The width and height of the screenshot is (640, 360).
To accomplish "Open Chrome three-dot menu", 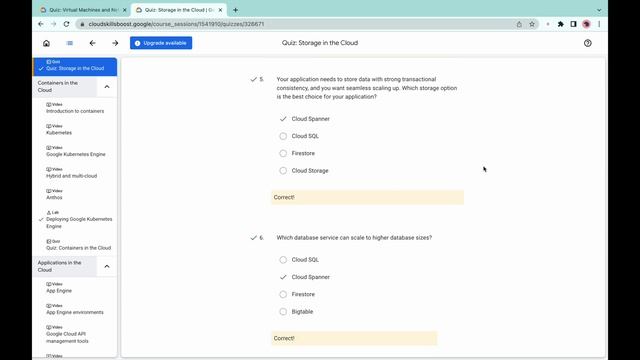I will pos(599,24).
